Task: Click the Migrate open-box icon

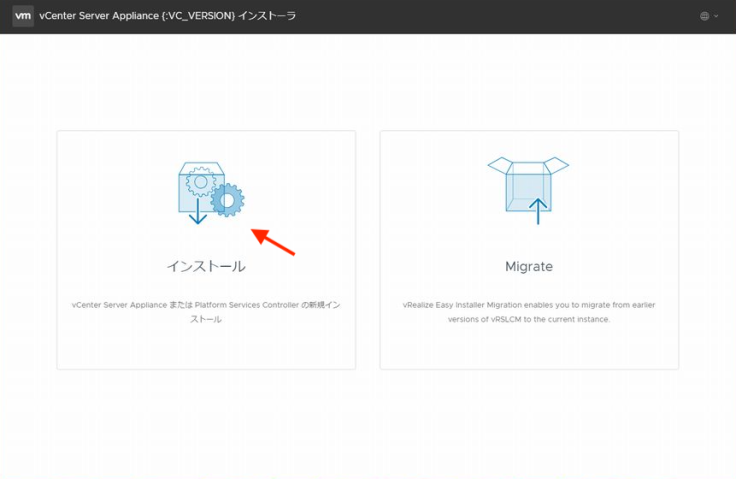Action: point(529,190)
